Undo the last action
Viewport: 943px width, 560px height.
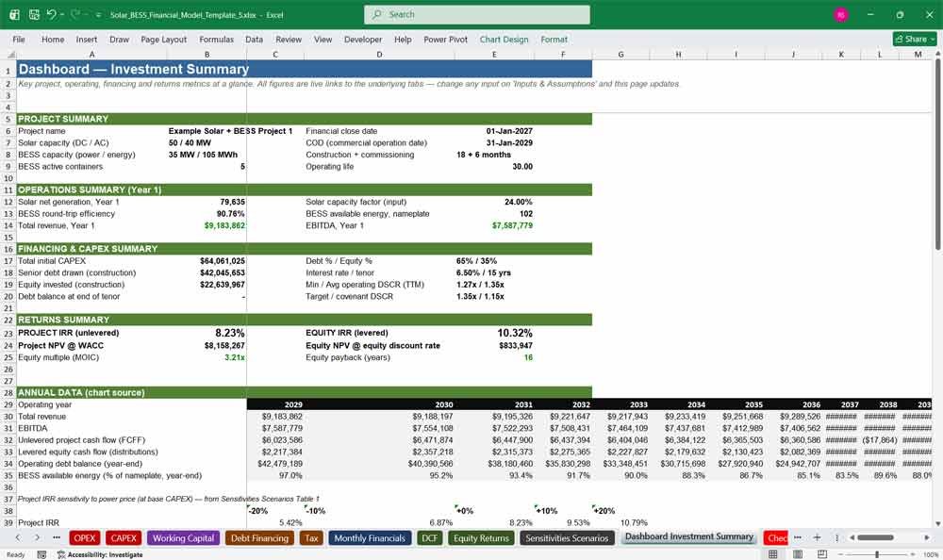pyautogui.click(x=51, y=14)
